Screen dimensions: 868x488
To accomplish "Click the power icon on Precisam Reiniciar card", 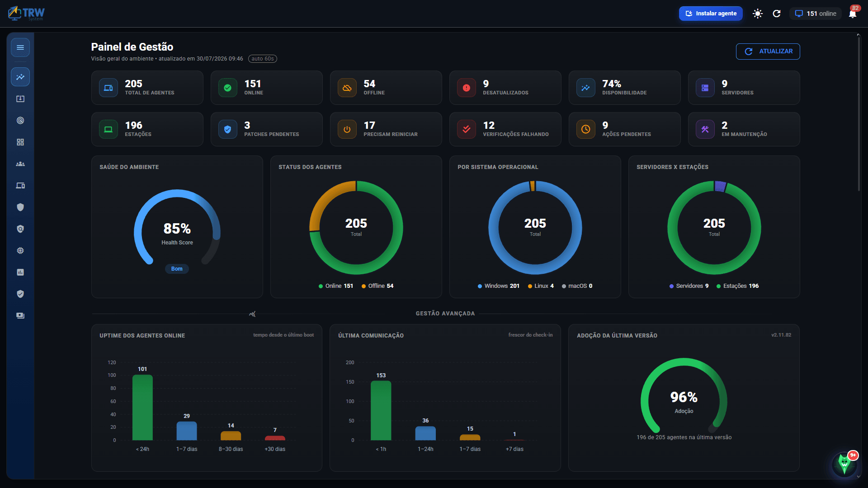I will [347, 129].
